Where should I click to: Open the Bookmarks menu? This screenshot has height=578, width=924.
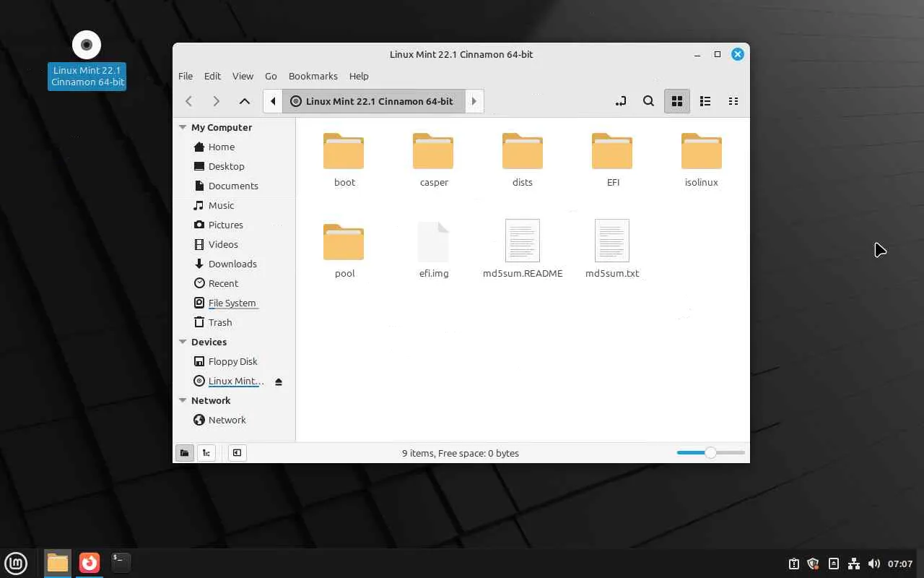(313, 76)
